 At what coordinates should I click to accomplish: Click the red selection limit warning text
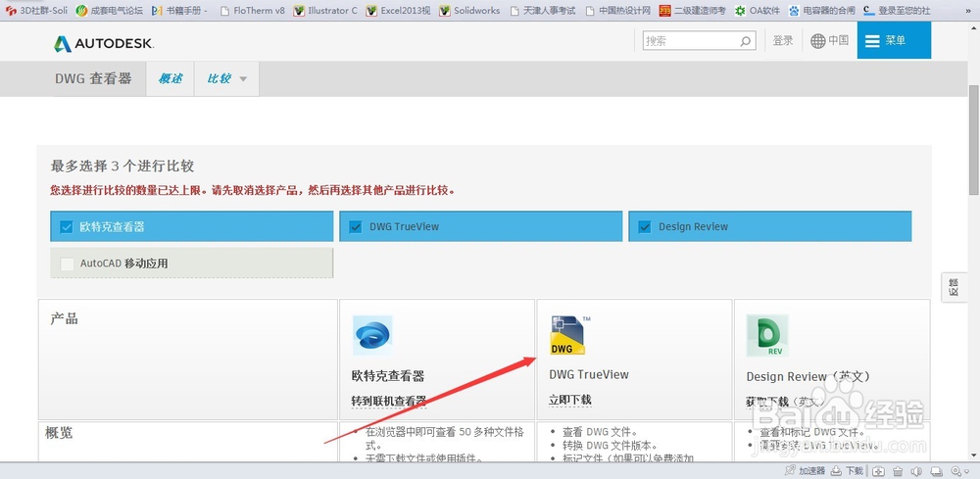click(253, 190)
